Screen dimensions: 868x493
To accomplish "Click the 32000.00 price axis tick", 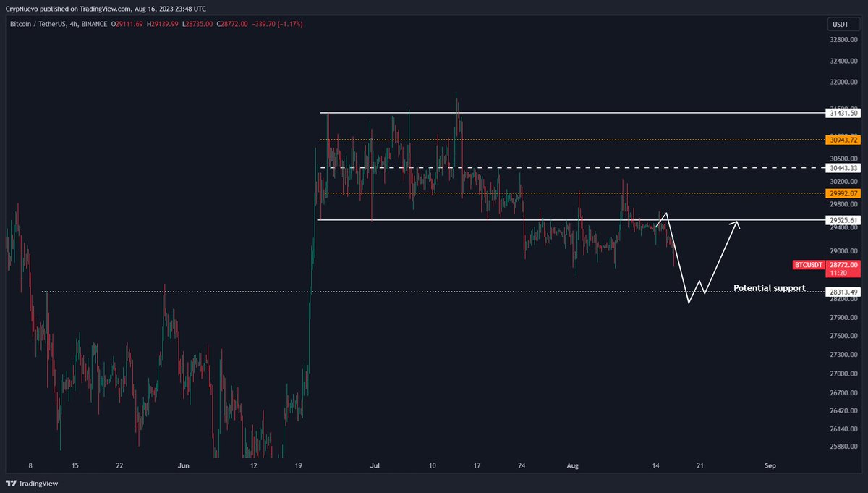I will (x=844, y=82).
